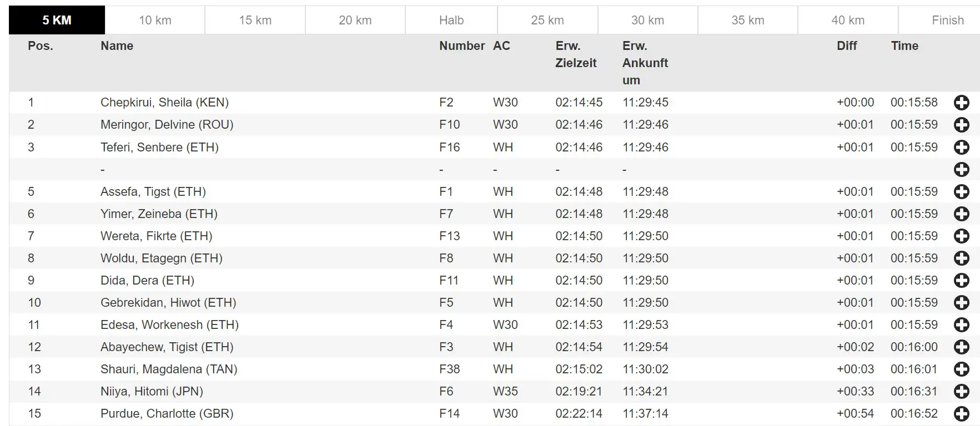Click the Name column header
980x426 pixels.
117,46
